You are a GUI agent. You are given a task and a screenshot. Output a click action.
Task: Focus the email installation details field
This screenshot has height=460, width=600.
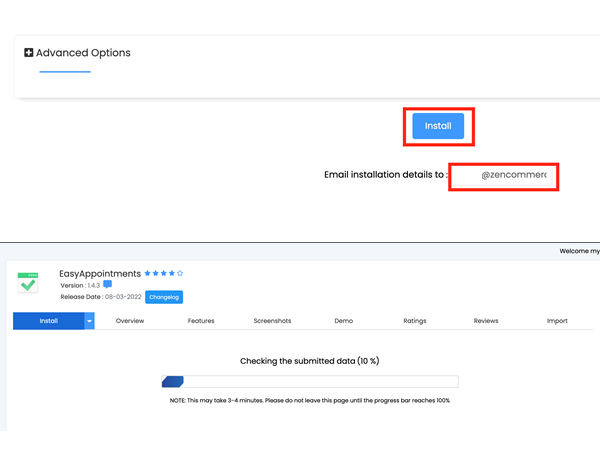click(503, 175)
